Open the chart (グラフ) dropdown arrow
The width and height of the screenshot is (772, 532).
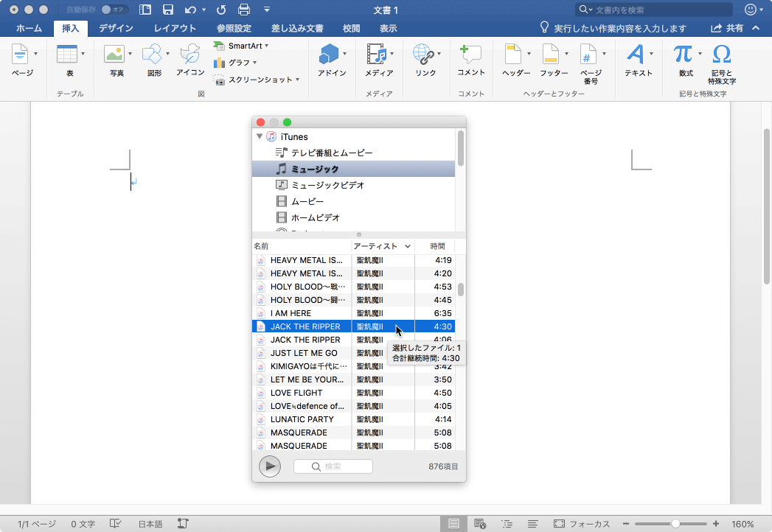click(x=254, y=63)
